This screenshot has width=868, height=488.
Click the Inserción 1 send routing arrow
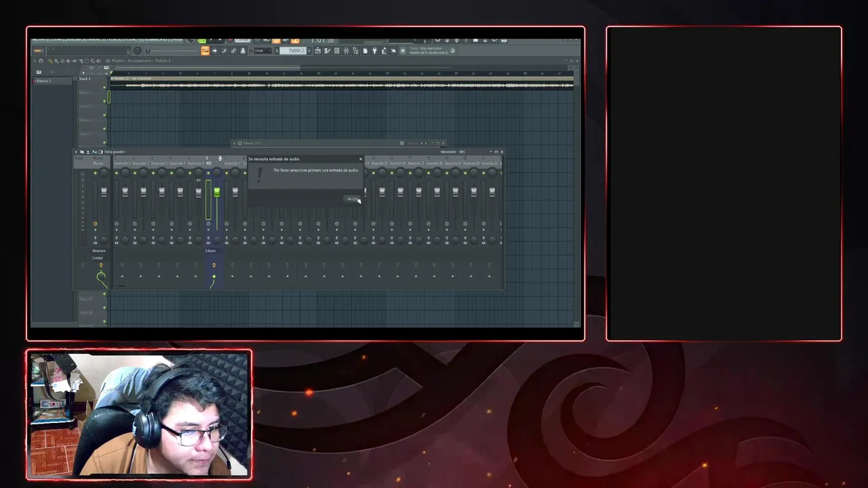coord(122,276)
